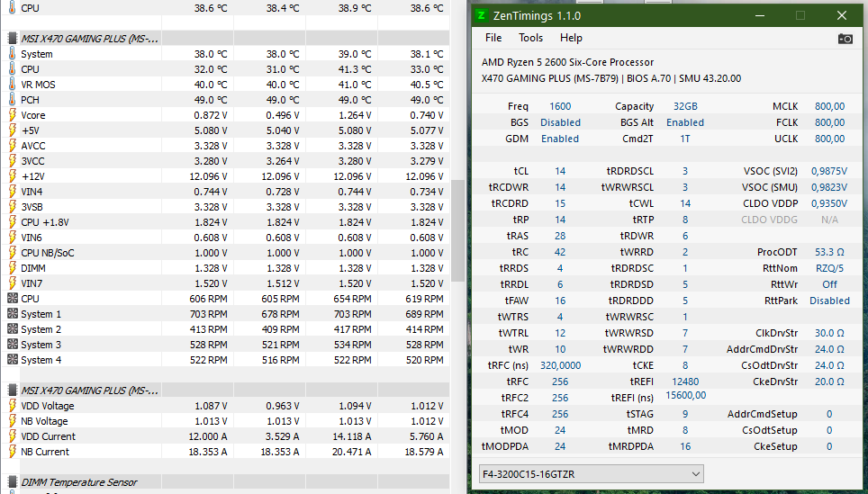The image size is (868, 494).
Task: Click the Vcore current value 0.872 V
Action: click(x=211, y=115)
